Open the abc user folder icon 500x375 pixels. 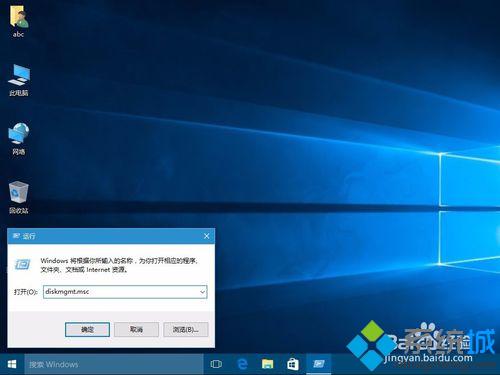pyautogui.click(x=19, y=21)
